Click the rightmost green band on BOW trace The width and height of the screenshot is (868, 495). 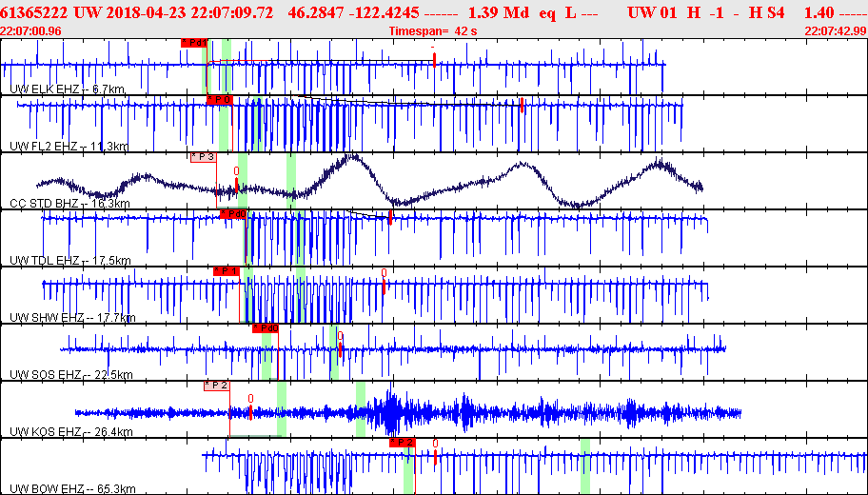point(585,466)
